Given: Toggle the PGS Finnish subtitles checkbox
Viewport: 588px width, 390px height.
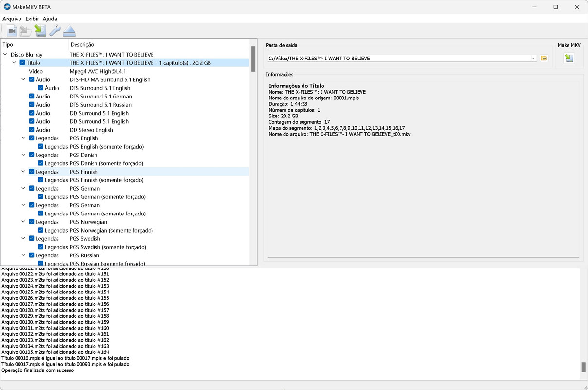Looking at the screenshot, I should tap(32, 172).
